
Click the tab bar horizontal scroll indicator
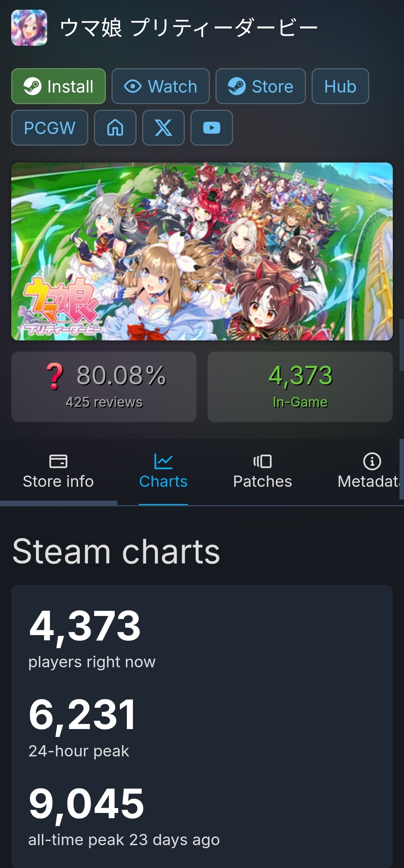point(59,503)
